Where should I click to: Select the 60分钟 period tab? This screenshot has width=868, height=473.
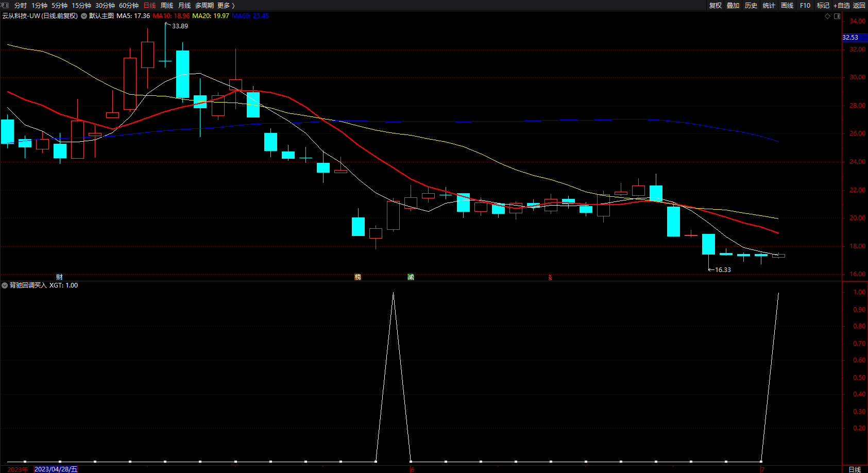coord(128,5)
